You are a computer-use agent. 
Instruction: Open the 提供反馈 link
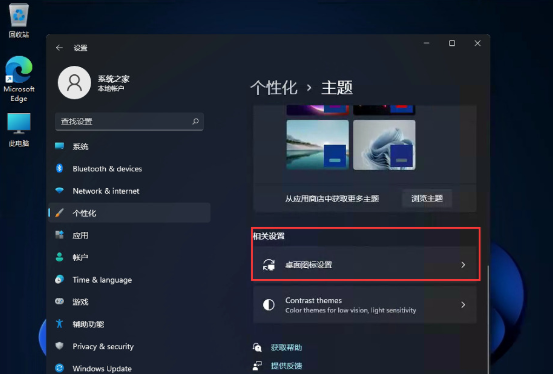(286, 366)
